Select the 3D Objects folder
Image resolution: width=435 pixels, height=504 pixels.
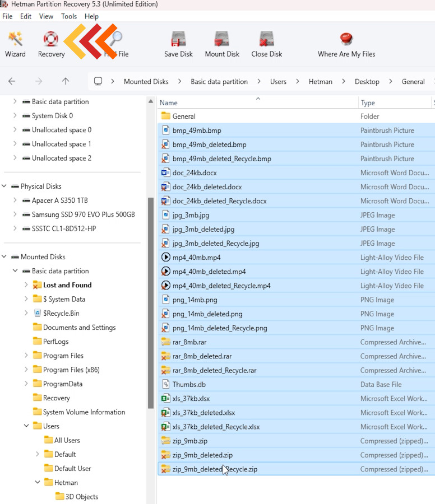[82, 496]
